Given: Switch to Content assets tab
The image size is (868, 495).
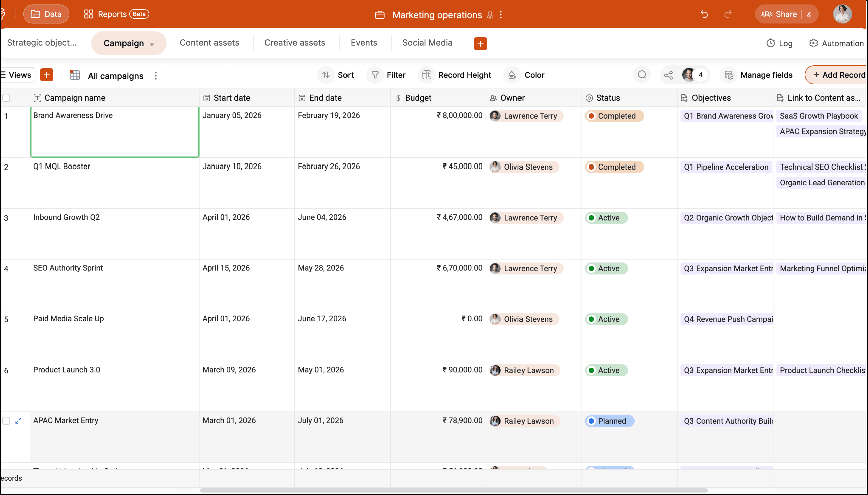Looking at the screenshot, I should (209, 43).
